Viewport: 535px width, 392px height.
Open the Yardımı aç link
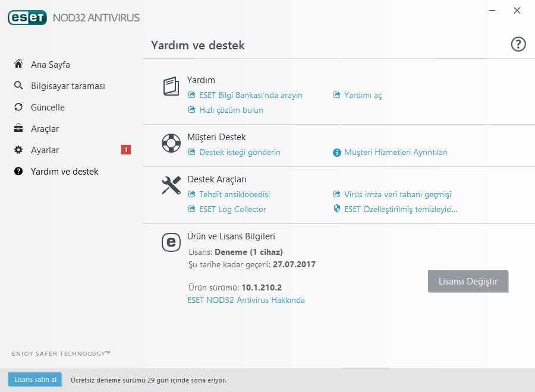363,95
